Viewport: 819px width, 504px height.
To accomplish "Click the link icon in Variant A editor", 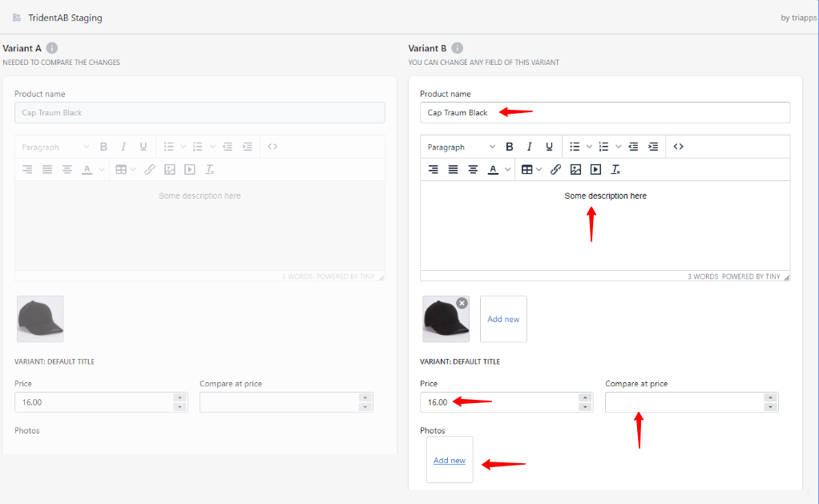I will (x=150, y=170).
